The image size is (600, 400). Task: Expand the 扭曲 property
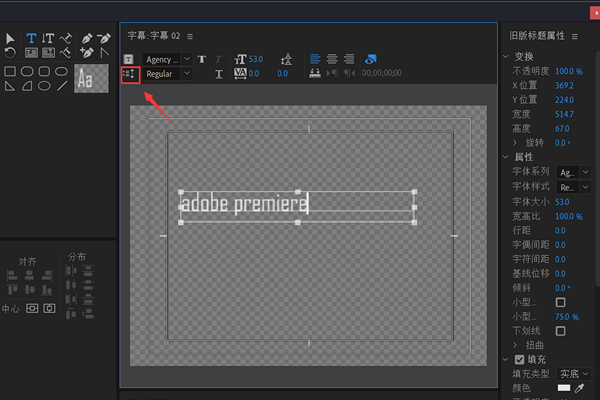(x=515, y=345)
